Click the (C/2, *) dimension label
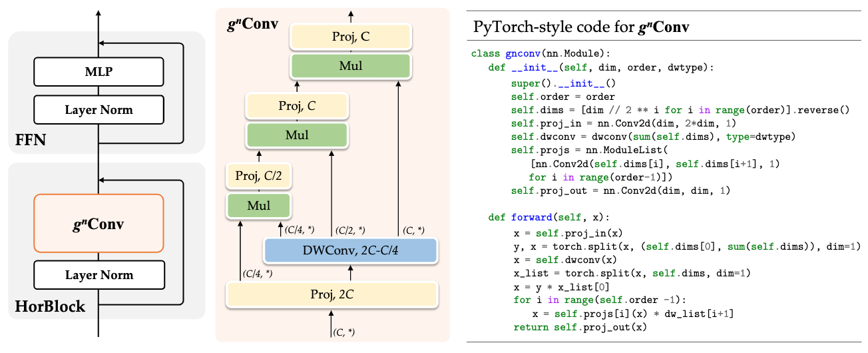This screenshot has width=868, height=353. (351, 230)
